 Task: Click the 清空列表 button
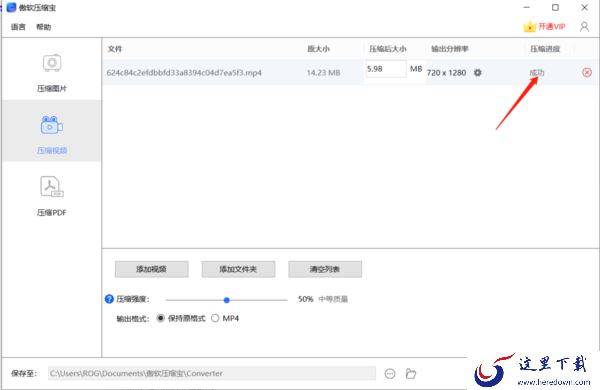pos(325,269)
